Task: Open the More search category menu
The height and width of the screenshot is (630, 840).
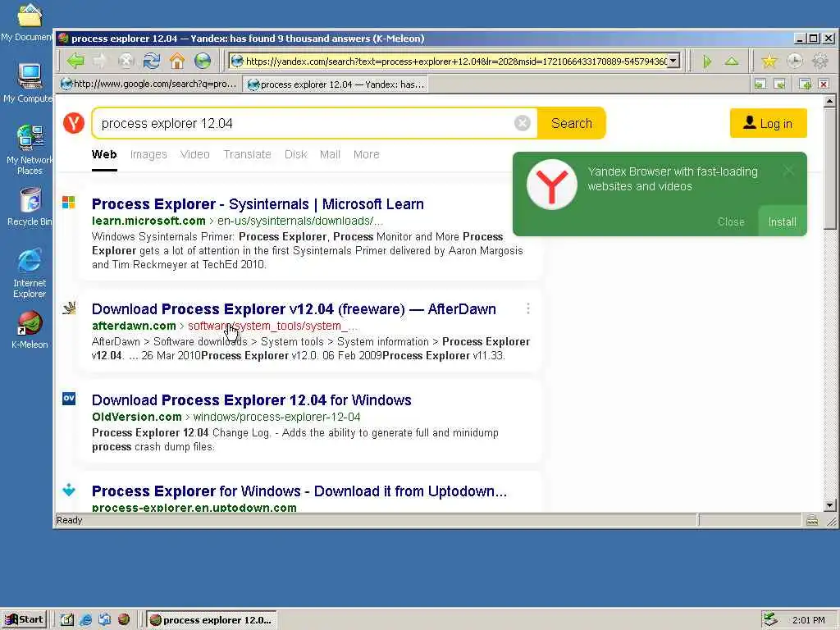Action: click(x=366, y=154)
